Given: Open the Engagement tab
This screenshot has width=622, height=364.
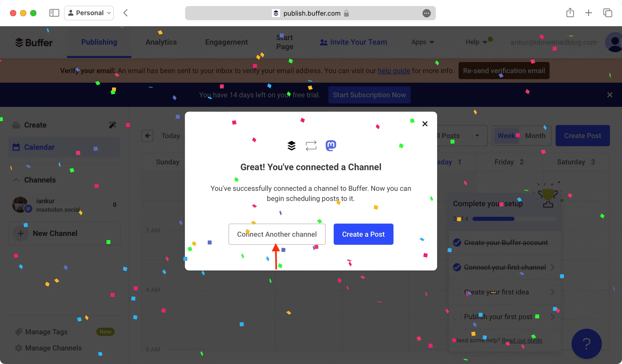Looking at the screenshot, I should pyautogui.click(x=227, y=42).
